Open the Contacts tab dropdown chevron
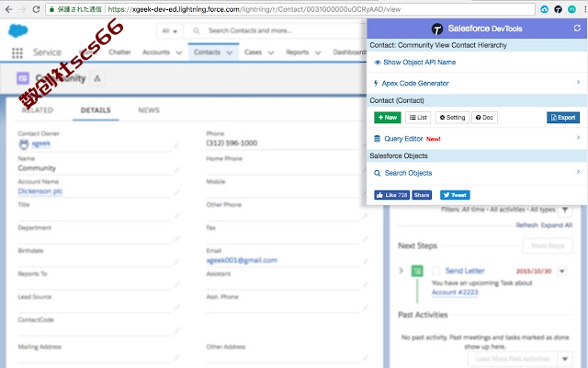Screen dimensions: 588x368 [229, 52]
